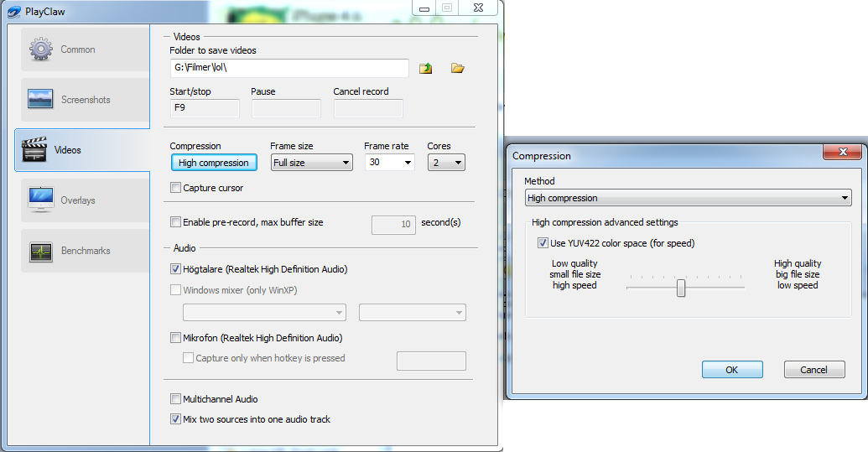Switch to the Common tab
Image resolution: width=868 pixels, height=452 pixels.
[x=86, y=49]
